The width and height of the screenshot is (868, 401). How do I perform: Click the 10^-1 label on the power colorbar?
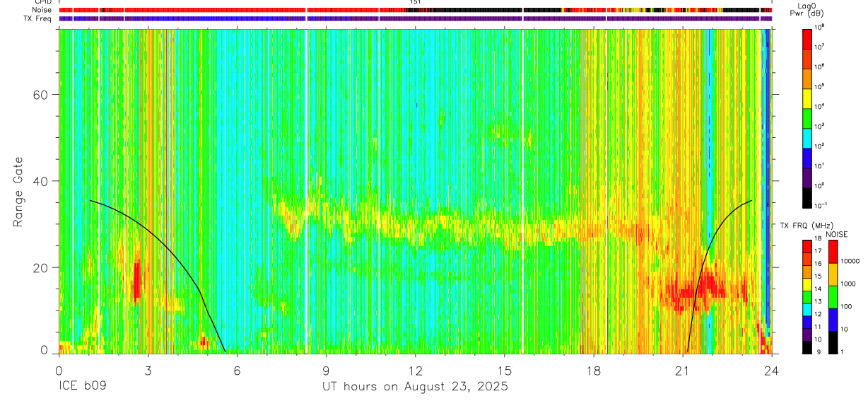[821, 205]
